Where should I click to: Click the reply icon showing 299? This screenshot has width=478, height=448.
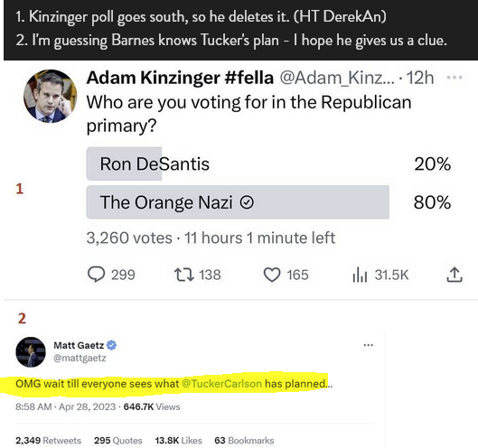[x=97, y=275]
